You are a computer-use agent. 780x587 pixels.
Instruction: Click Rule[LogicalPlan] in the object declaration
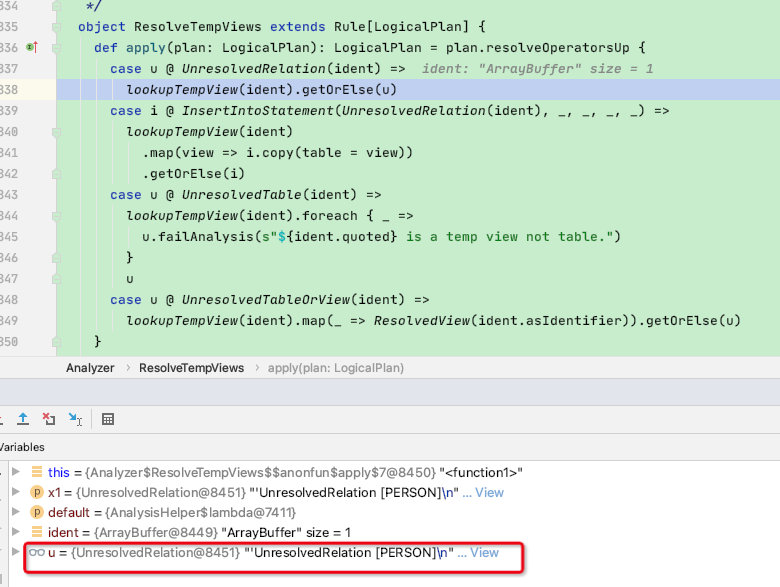pos(401,26)
